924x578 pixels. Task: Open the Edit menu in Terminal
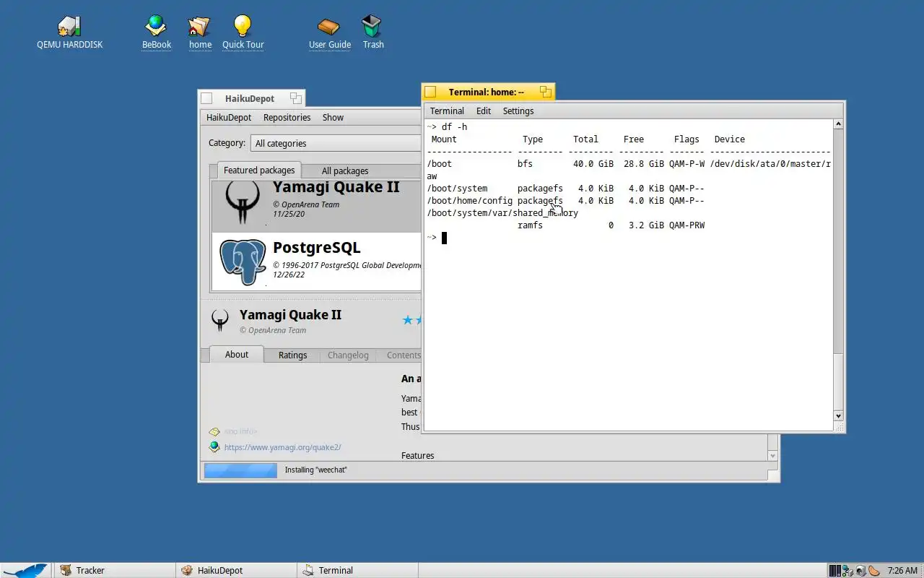[484, 111]
